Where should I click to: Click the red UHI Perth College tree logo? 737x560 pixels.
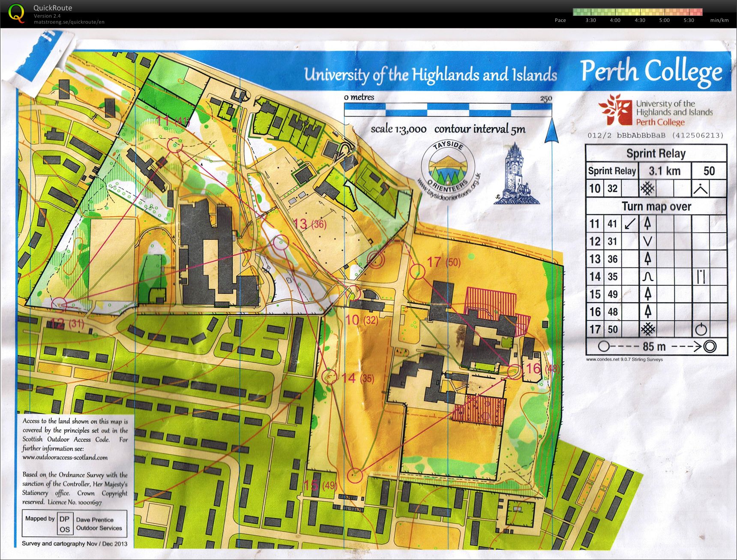(616, 110)
